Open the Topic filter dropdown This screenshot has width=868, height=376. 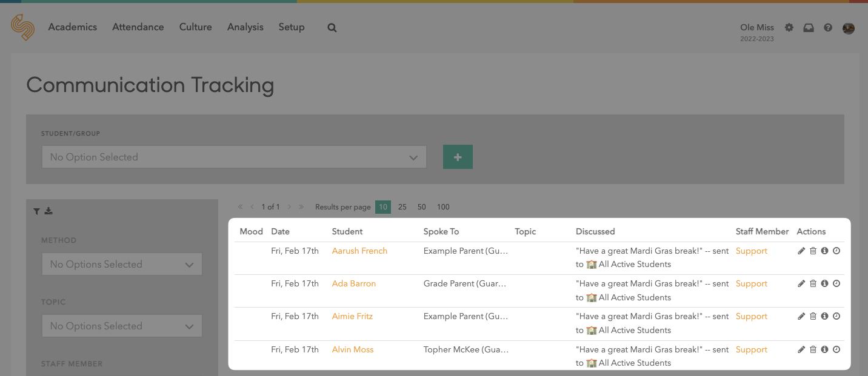pos(121,326)
